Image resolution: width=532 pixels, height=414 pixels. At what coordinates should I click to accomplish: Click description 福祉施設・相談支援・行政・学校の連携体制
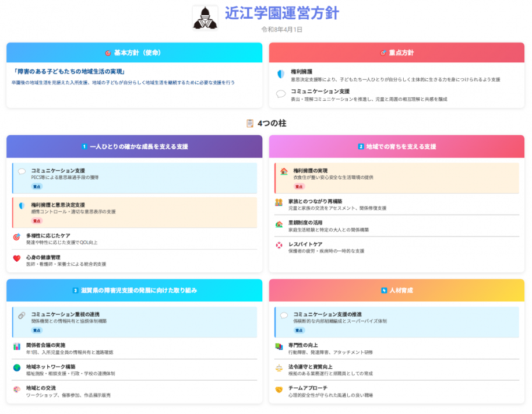[x=71, y=374]
